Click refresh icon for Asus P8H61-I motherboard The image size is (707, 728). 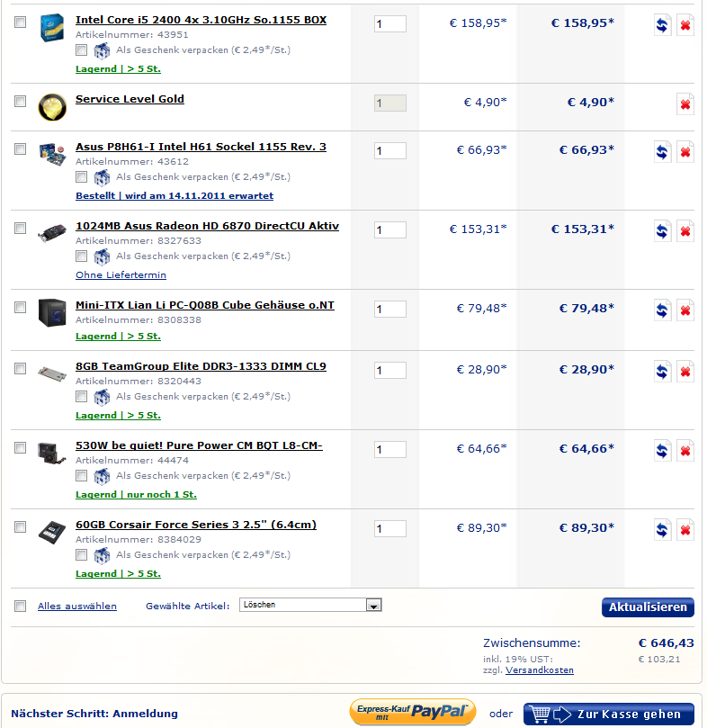pos(662,152)
